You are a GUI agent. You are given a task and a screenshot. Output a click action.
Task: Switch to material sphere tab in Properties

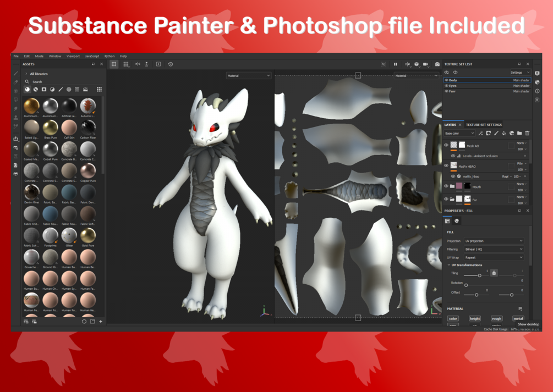[x=457, y=221]
